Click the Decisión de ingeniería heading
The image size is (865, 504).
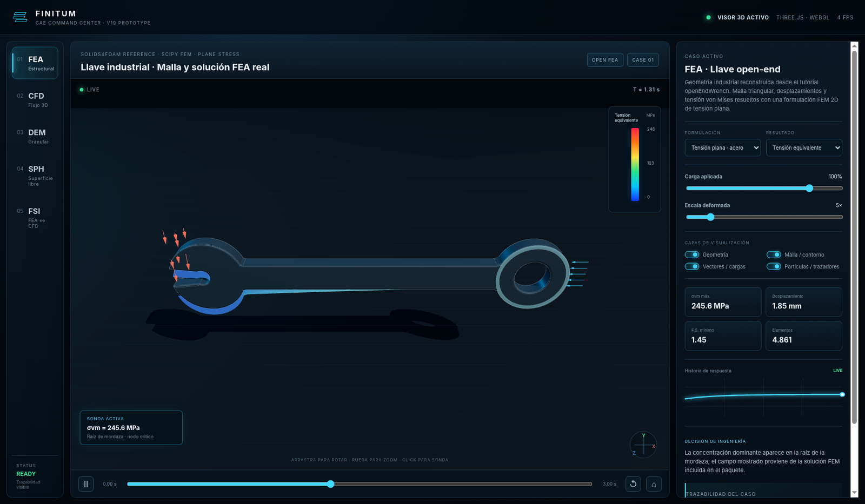[x=715, y=441]
